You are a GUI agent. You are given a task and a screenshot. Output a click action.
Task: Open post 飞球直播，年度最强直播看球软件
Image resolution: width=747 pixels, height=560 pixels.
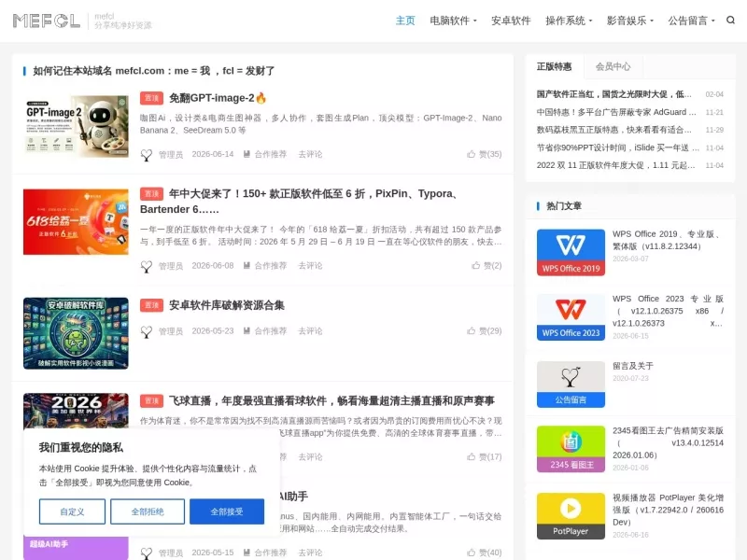331,401
